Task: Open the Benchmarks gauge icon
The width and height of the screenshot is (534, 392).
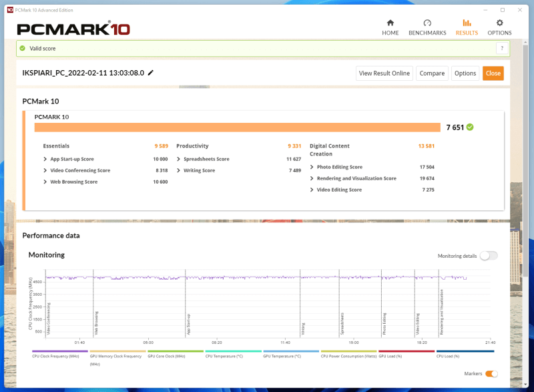Action: point(427,23)
